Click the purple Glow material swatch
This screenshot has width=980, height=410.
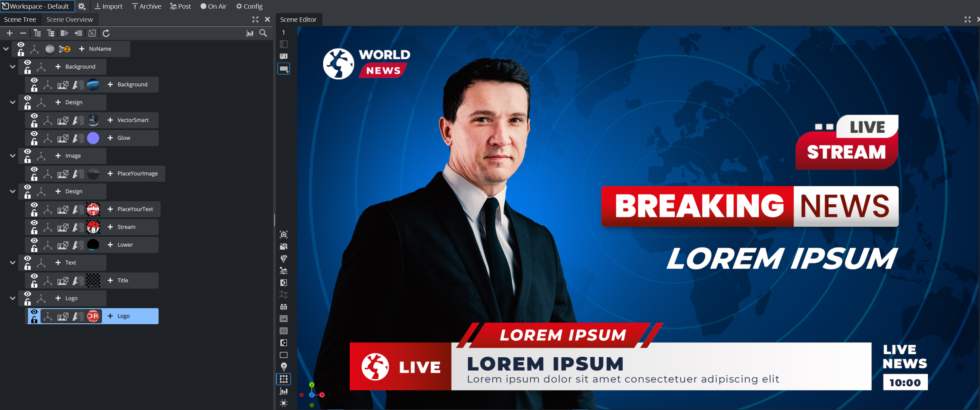tap(93, 138)
